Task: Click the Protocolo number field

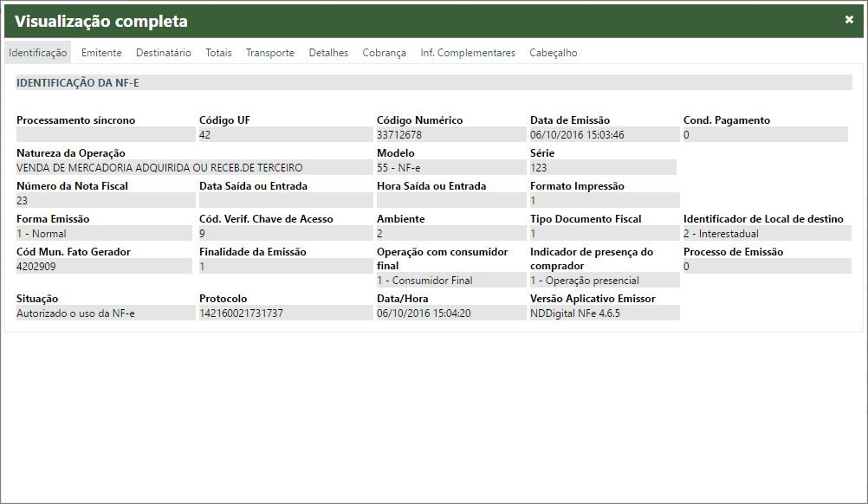Action: (283, 313)
